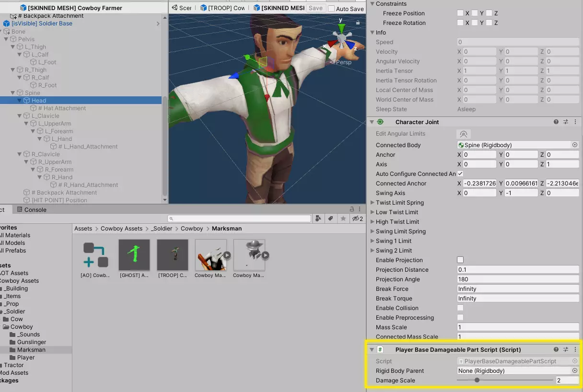Click Search by Label tag icon
Screen dimensions: 583x392
click(330, 219)
